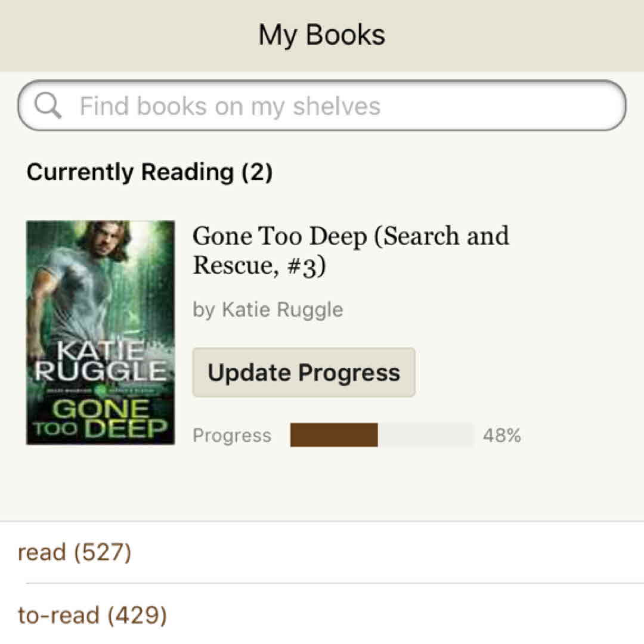Select the Currently Reading (2) heading
Image resolution: width=644 pixels, height=644 pixels.
(x=150, y=172)
